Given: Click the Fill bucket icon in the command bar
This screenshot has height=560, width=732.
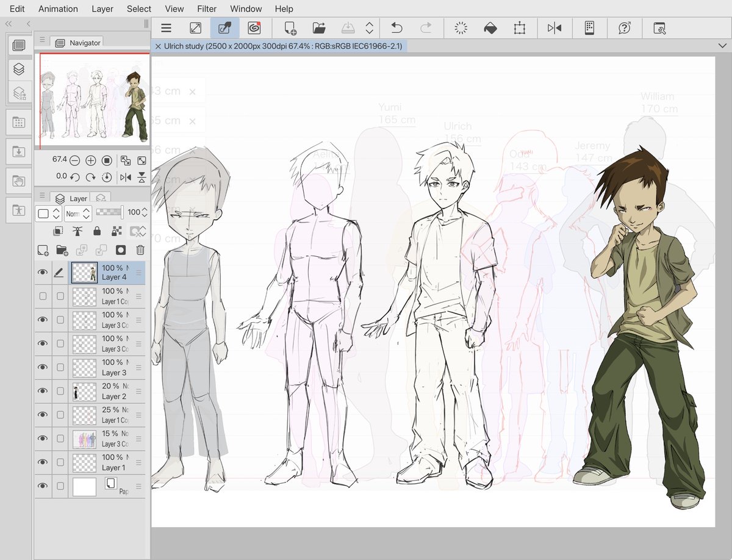Looking at the screenshot, I should (490, 28).
